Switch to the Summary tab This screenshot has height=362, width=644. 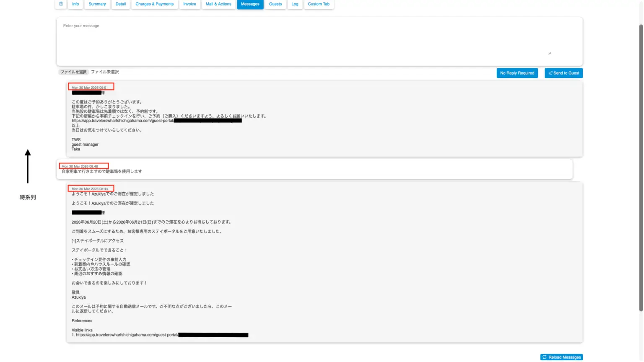point(97,4)
